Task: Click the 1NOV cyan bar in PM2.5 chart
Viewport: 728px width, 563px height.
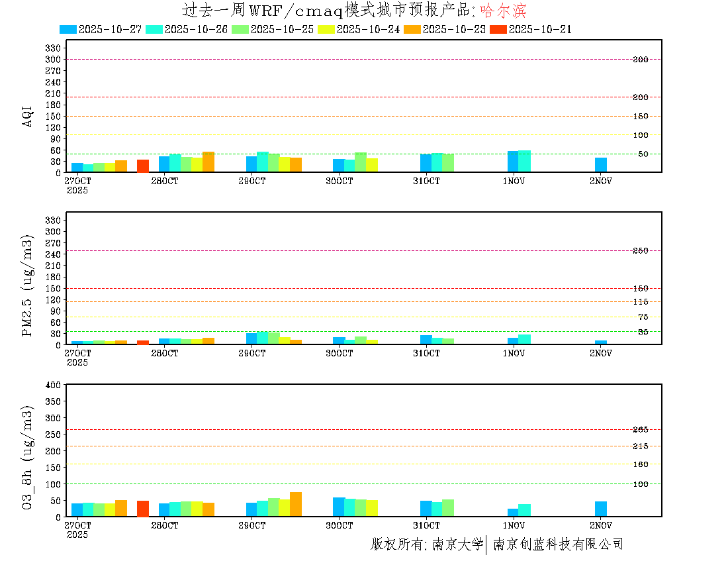Action: point(524,339)
